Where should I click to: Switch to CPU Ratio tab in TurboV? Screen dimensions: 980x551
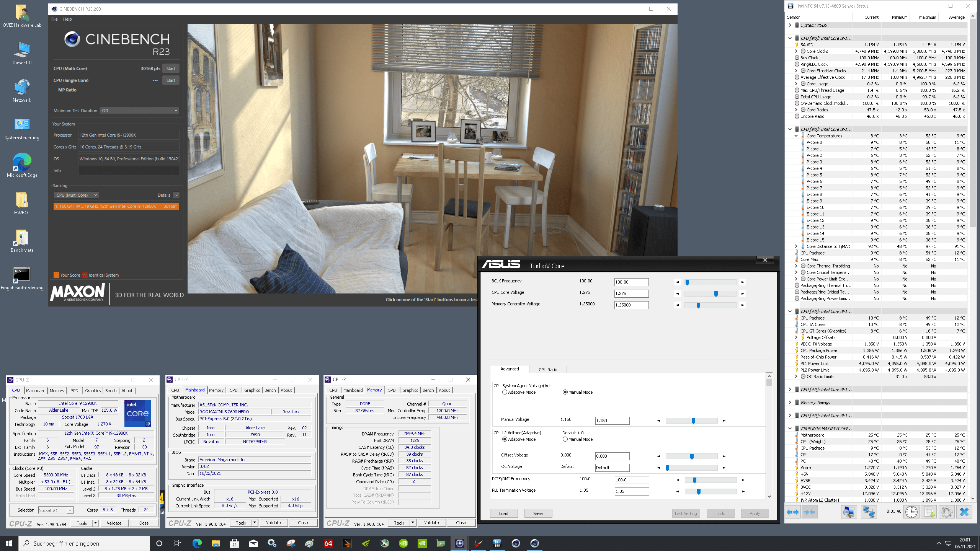point(547,370)
